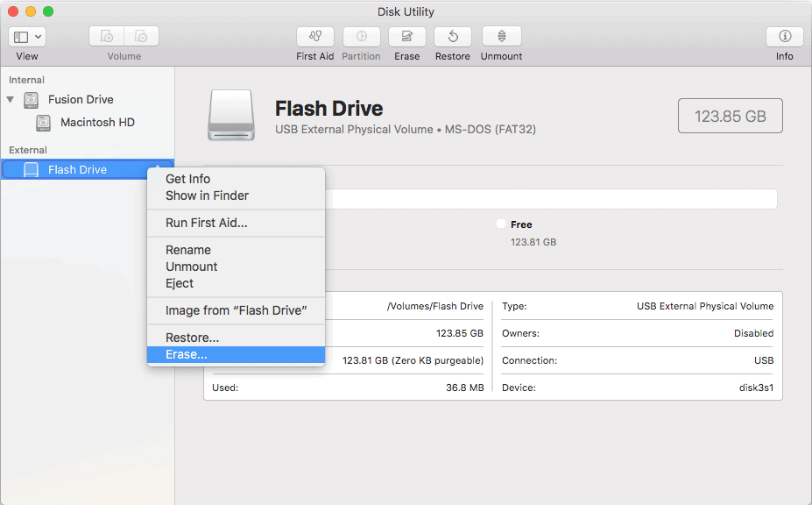Image resolution: width=812 pixels, height=505 pixels.
Task: Select Macintosh HD in the sidebar
Action: pyautogui.click(x=97, y=123)
